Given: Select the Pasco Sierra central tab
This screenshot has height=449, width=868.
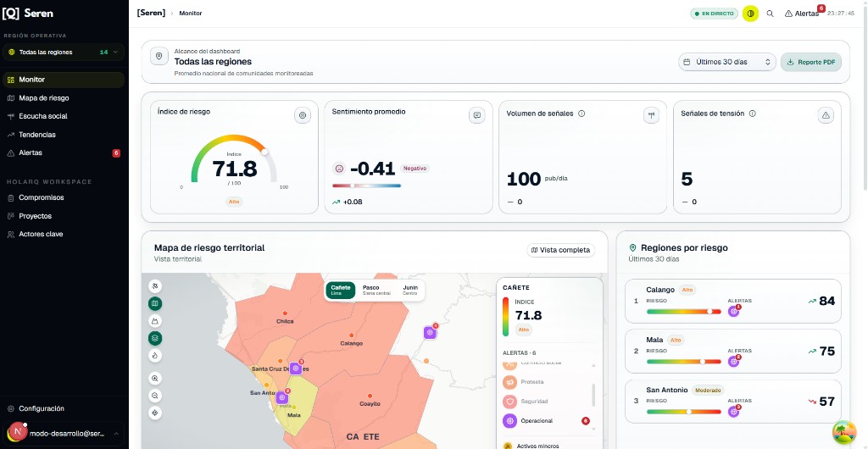Looking at the screenshot, I should click(376, 290).
